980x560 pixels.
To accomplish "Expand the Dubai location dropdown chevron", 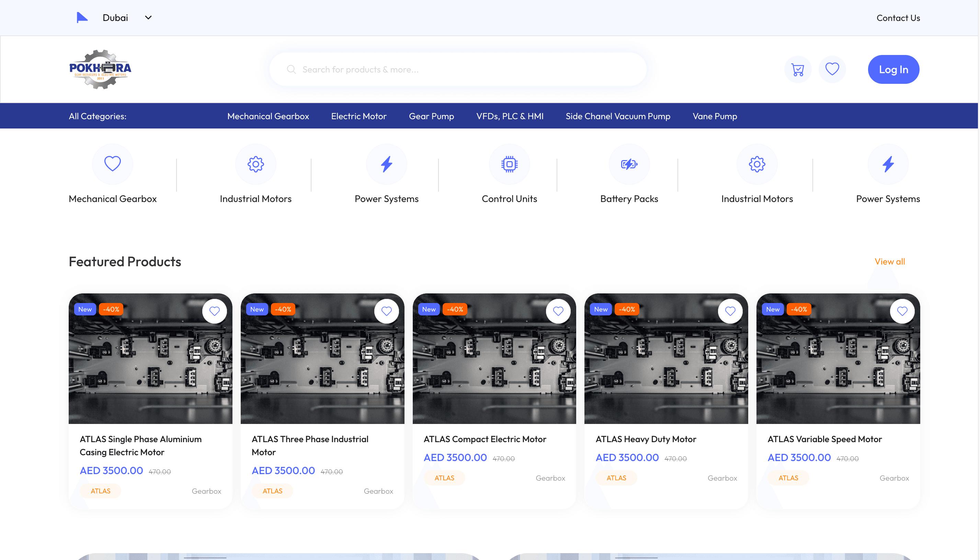I will tap(148, 18).
